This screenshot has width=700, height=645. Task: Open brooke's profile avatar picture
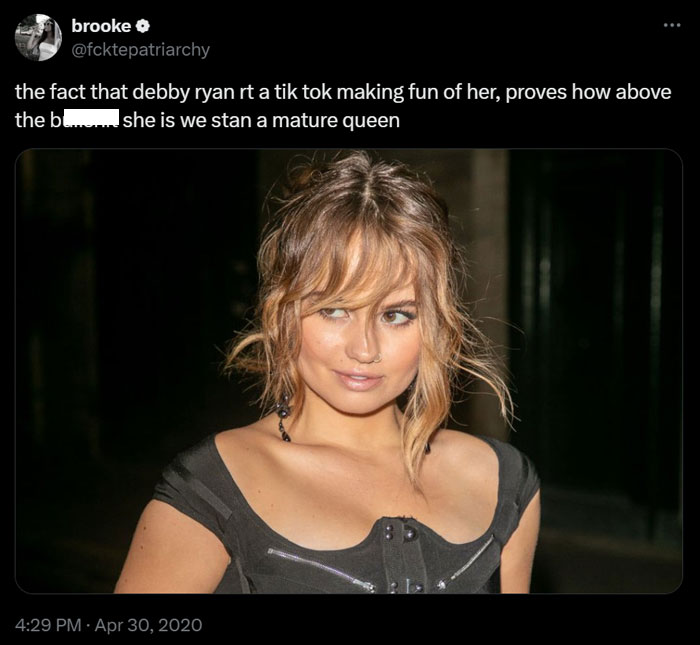(38, 37)
